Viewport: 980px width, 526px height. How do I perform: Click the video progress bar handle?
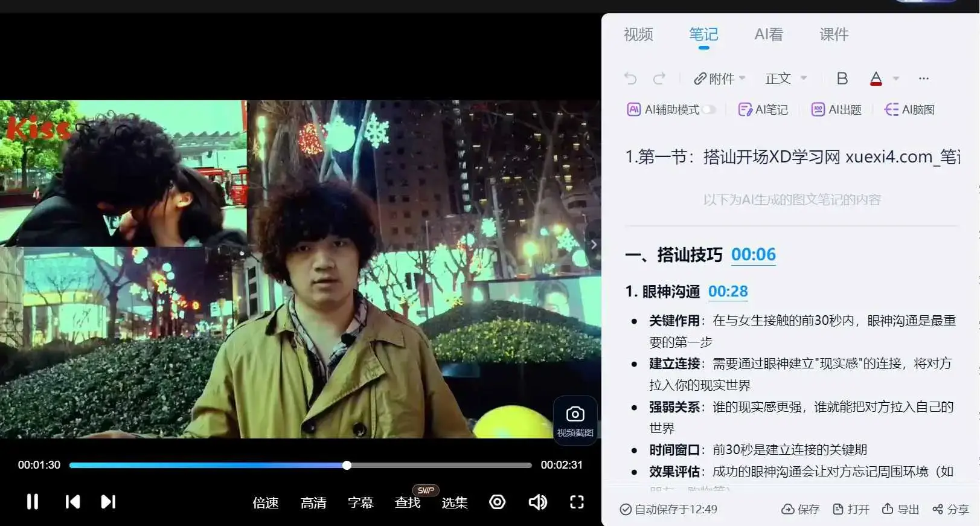347,465
